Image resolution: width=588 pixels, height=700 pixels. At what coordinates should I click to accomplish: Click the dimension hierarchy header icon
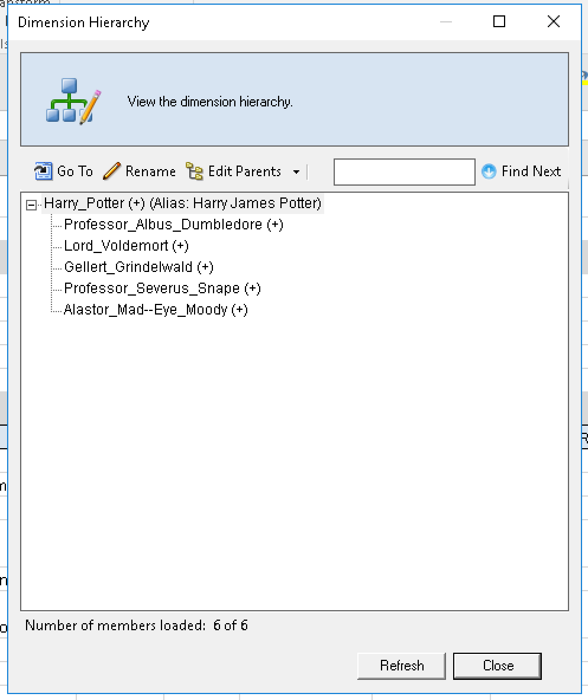(x=73, y=101)
